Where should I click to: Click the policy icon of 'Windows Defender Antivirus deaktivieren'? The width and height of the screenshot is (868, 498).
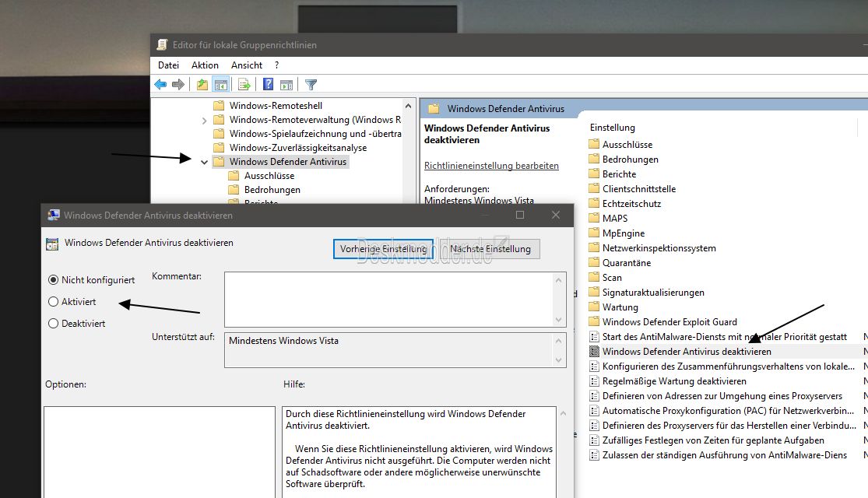[594, 352]
